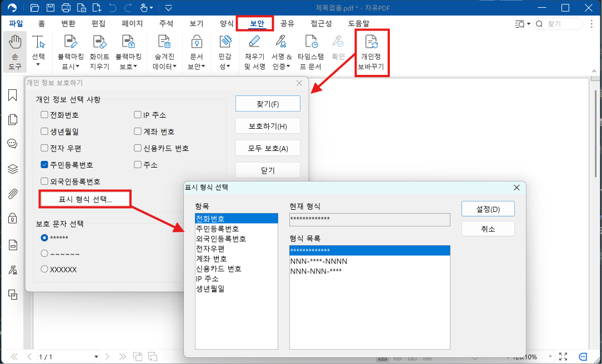Check the 전화번호 checkbox
Screen dimensions: 602x364
(x=44, y=115)
